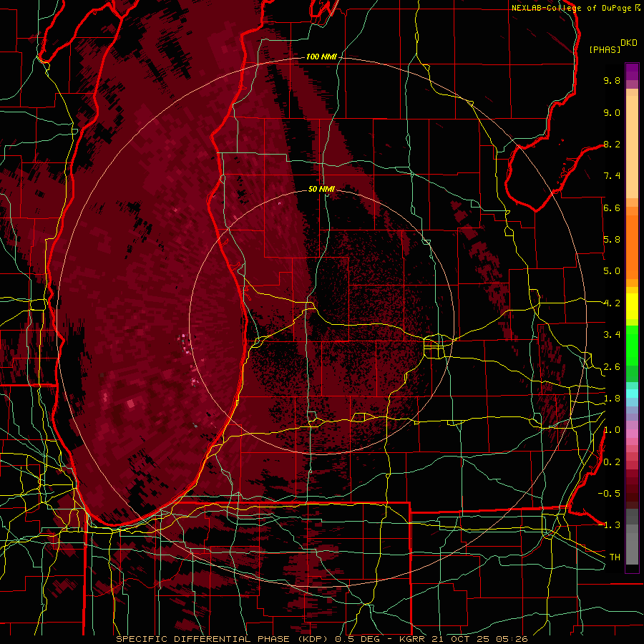Screen dimensions: 644x644
Task: Select the -0.5 legend value
Action: click(609, 494)
